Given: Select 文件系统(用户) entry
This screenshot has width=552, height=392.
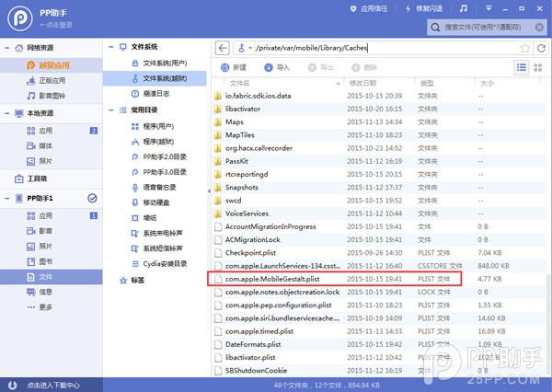Looking at the screenshot, I should (155, 63).
